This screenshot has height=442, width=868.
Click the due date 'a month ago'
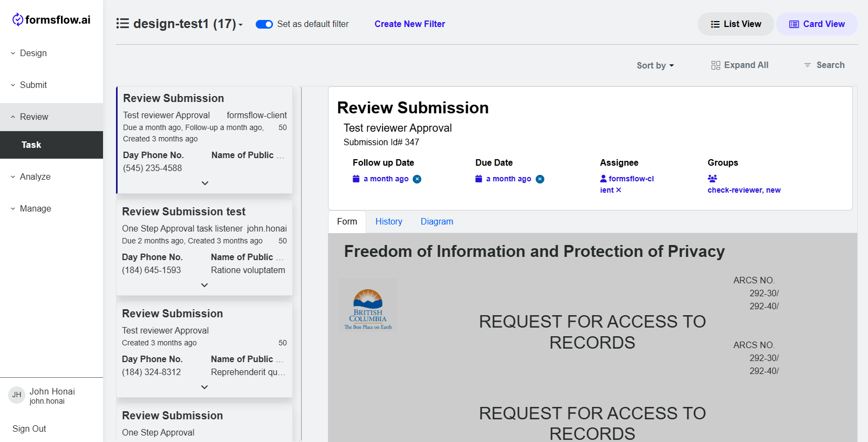pos(508,179)
